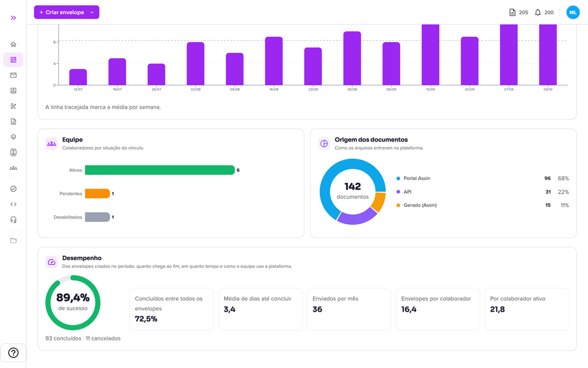Expand the sidebar with the double-chevron icon
Viewport: 588px width, 368px height.
13,18
